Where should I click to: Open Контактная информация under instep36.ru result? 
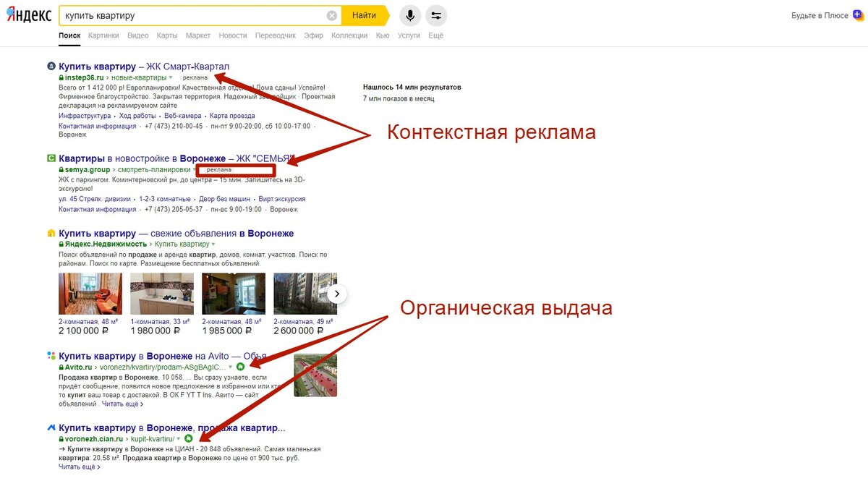98,126
